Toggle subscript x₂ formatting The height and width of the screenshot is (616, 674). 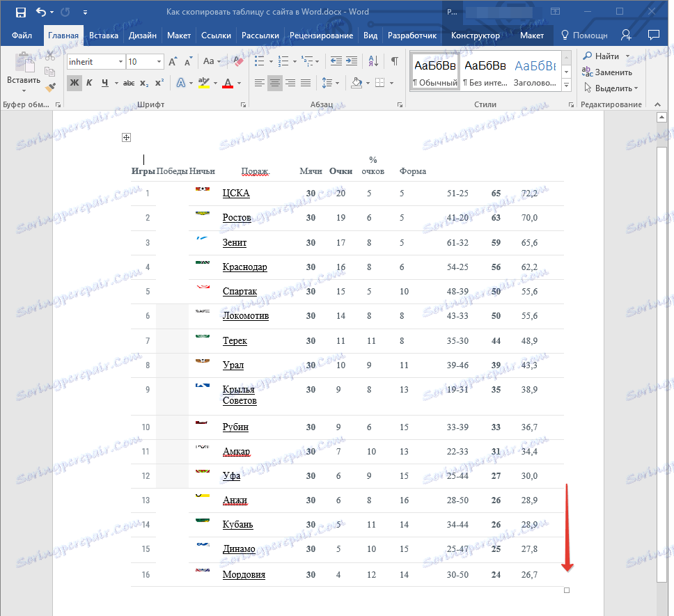[144, 83]
